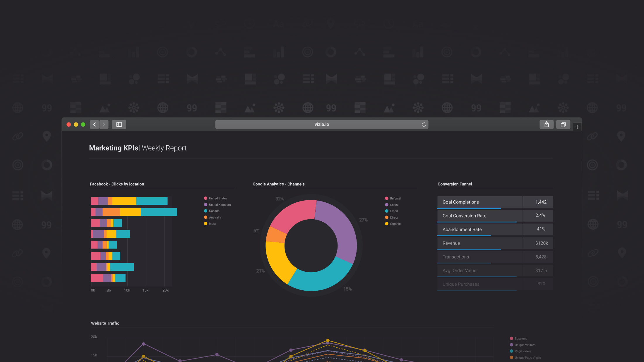Click the back navigation arrow
Viewport: 644px width, 362px height.
pos(94,124)
